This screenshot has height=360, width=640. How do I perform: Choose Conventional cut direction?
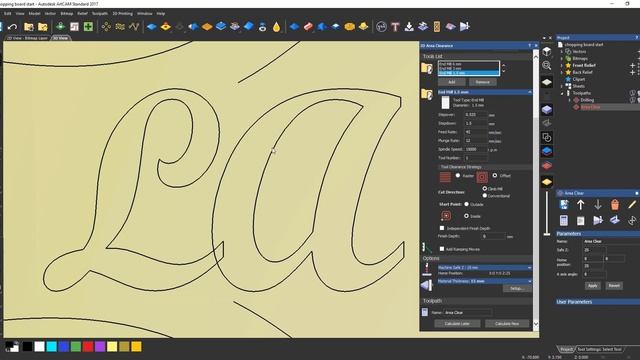(x=484, y=196)
